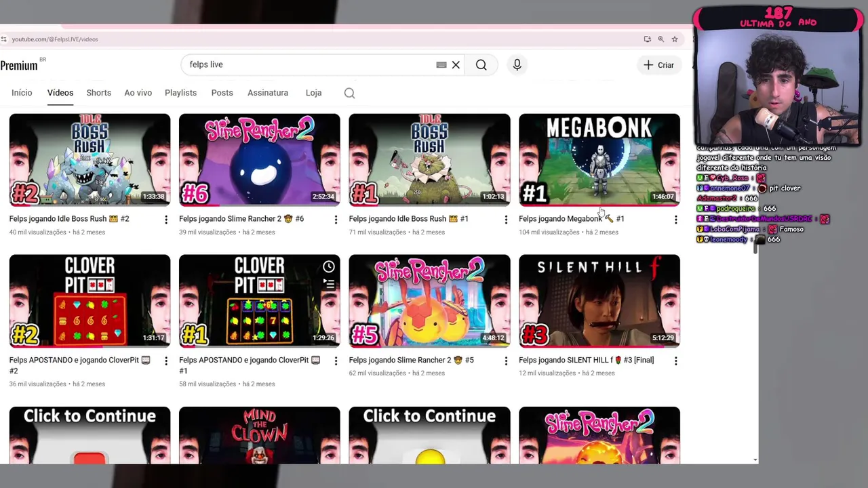Viewport: 868px width, 488px height.
Task: Click title Felps jogando Slime Rancher 2 #5
Action: tap(412, 360)
